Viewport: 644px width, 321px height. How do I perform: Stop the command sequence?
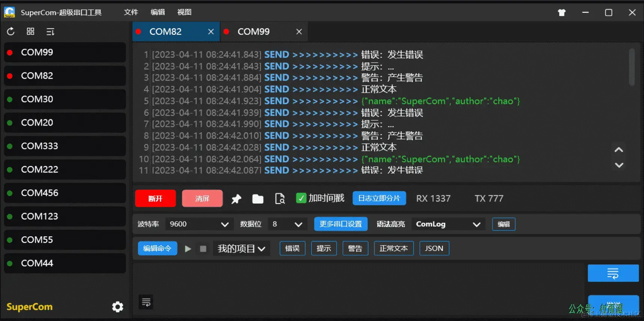click(203, 249)
